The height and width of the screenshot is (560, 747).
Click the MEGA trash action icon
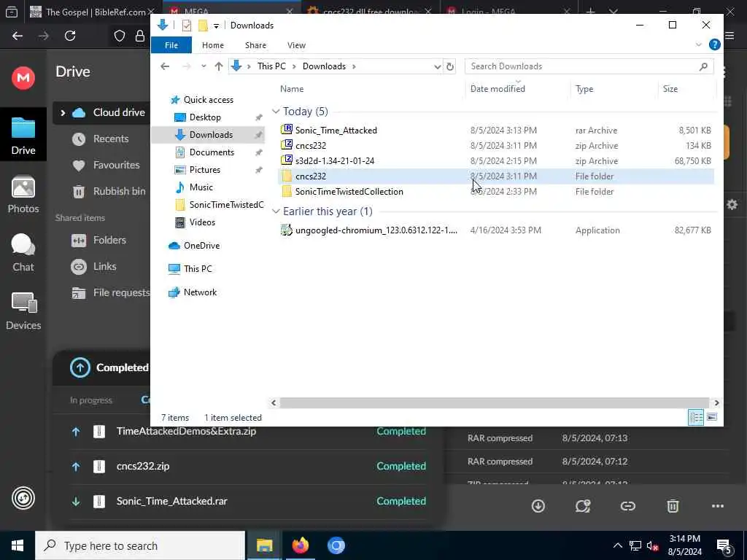tap(673, 506)
